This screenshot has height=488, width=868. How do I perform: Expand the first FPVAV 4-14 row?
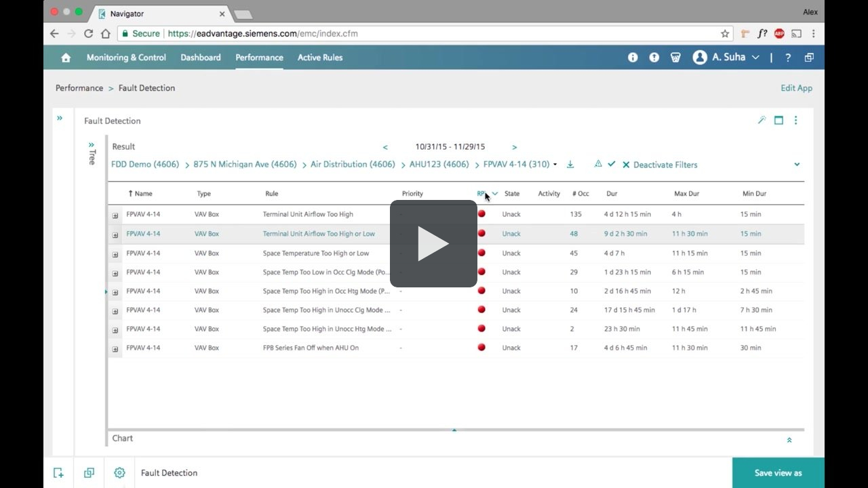point(115,215)
